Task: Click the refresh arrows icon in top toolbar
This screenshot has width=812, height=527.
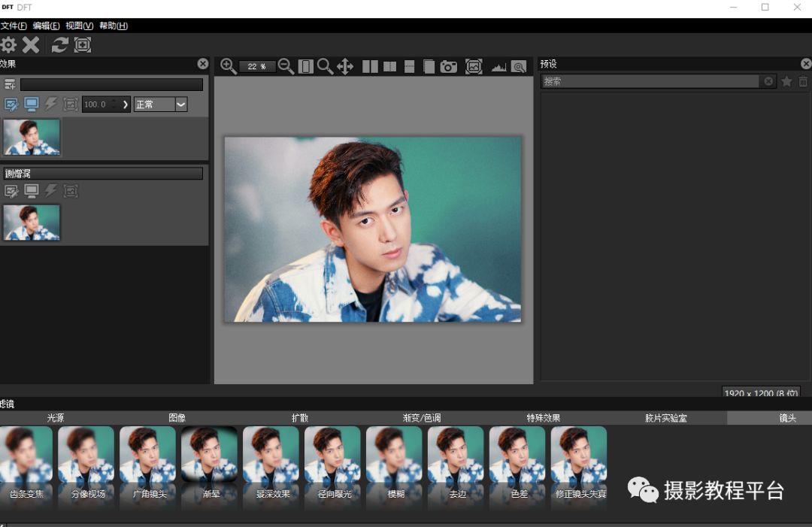Action: (x=59, y=45)
